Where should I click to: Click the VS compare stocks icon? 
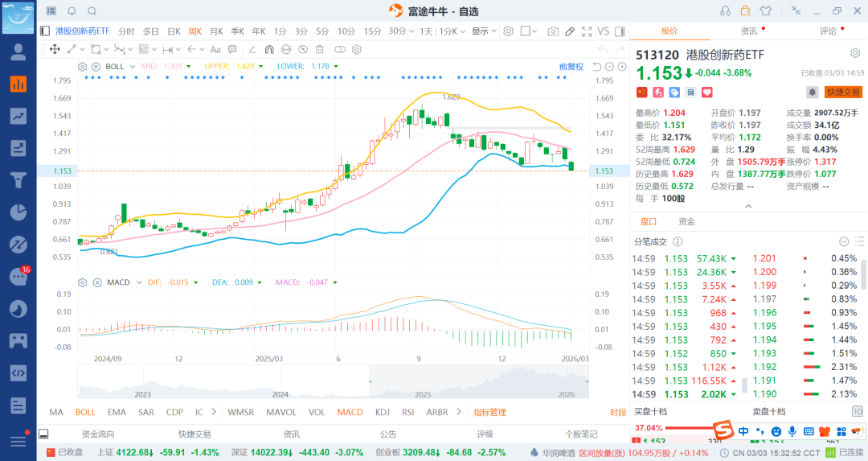click(x=603, y=31)
